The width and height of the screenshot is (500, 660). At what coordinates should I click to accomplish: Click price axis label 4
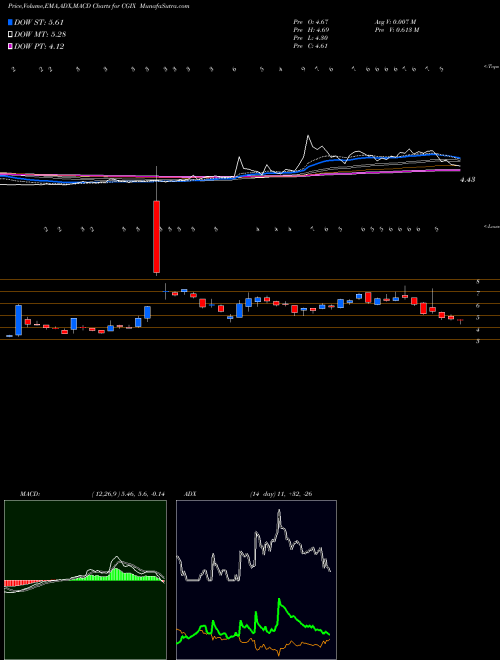[x=478, y=330]
